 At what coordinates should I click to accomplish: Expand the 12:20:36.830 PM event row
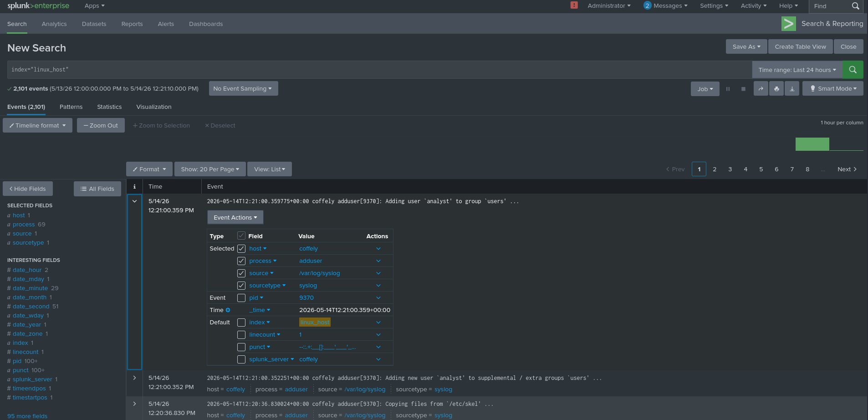tap(134, 404)
